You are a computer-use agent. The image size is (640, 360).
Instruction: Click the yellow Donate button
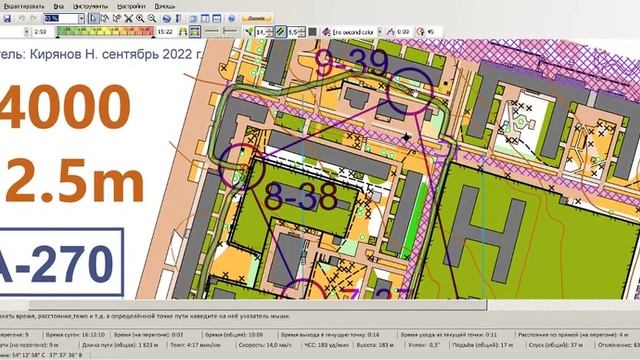256,18
